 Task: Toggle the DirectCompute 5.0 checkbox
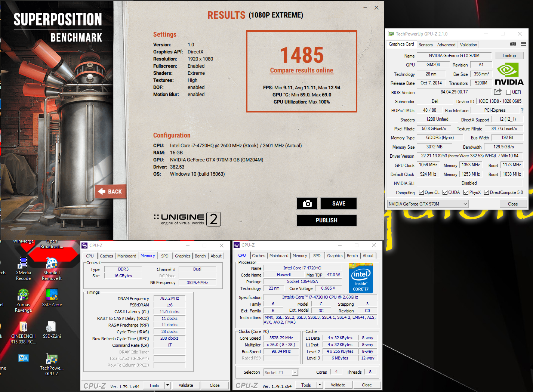486,192
